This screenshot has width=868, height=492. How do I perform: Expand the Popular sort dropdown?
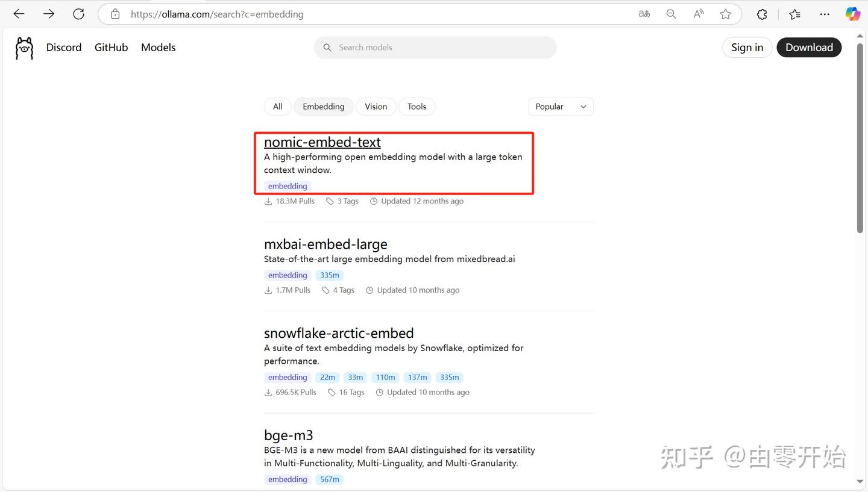coord(561,107)
